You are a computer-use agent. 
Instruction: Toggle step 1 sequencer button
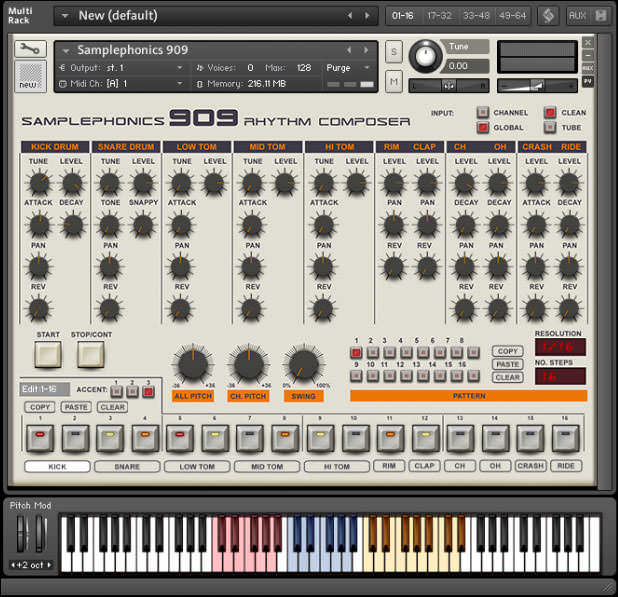pos(40,438)
